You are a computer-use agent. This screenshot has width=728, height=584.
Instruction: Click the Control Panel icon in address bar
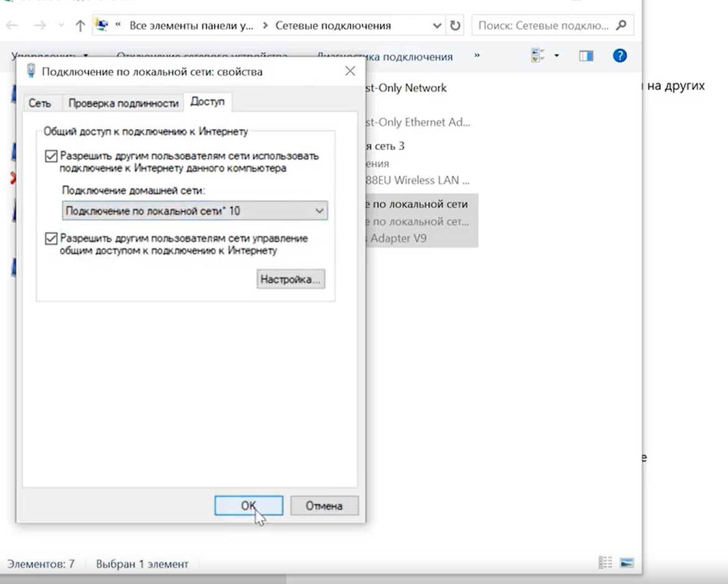coord(102,25)
